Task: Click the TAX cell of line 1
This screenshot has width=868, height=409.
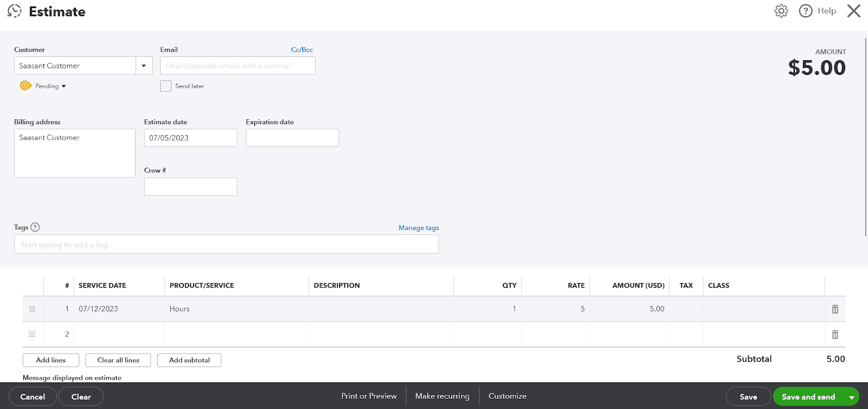Action: pyautogui.click(x=686, y=309)
